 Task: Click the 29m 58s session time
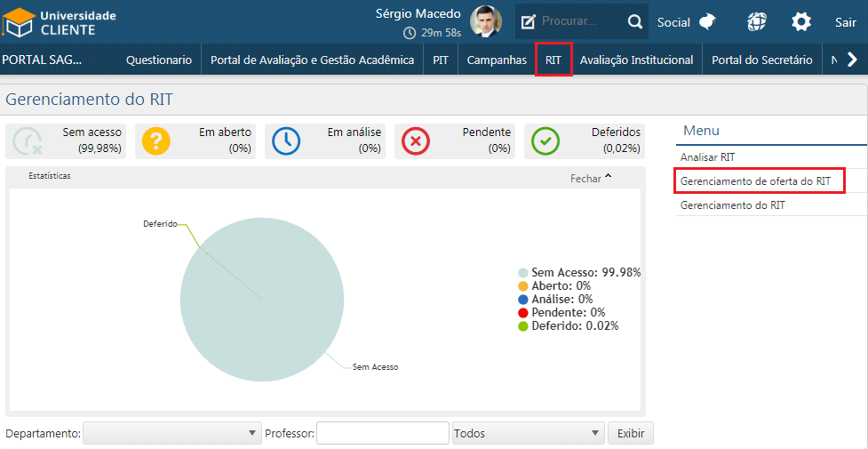click(x=442, y=33)
